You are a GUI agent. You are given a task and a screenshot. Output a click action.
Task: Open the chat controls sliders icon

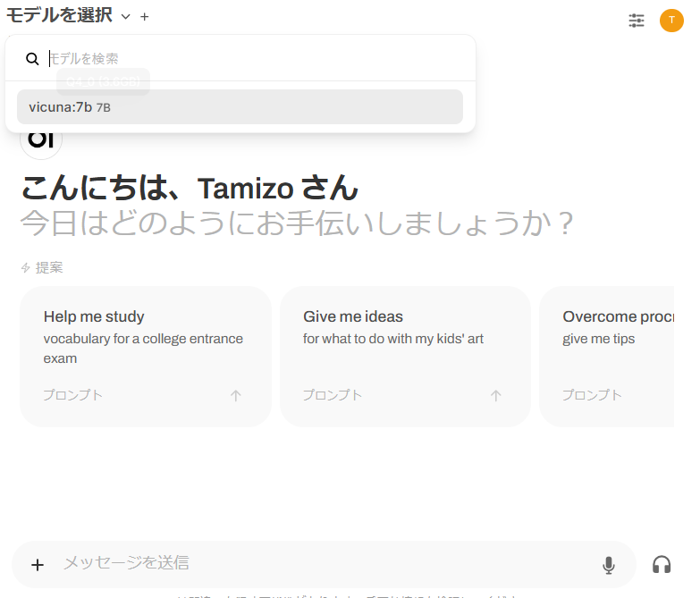[637, 20]
